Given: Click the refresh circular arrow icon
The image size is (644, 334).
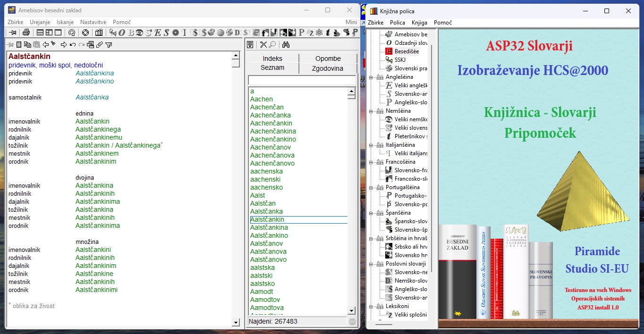Looking at the screenshot, I should click(72, 33).
